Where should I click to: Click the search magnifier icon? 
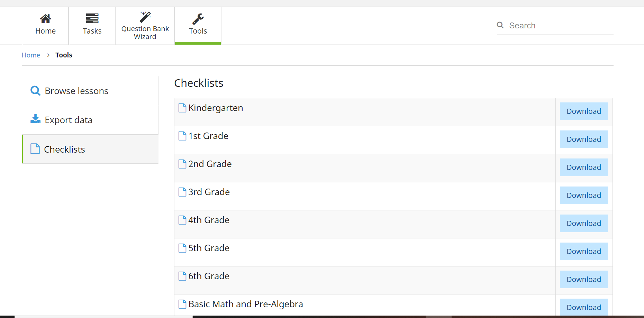[x=500, y=25]
